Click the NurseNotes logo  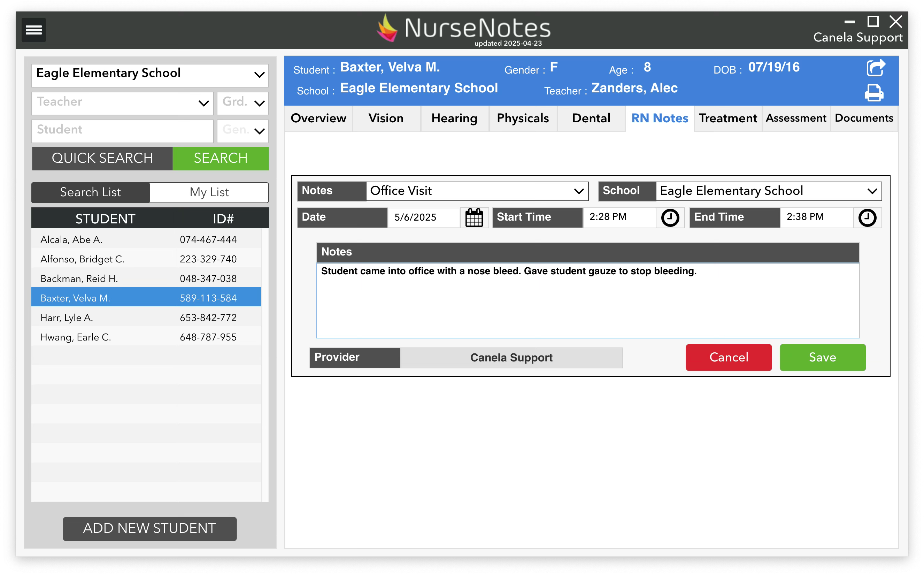click(462, 27)
